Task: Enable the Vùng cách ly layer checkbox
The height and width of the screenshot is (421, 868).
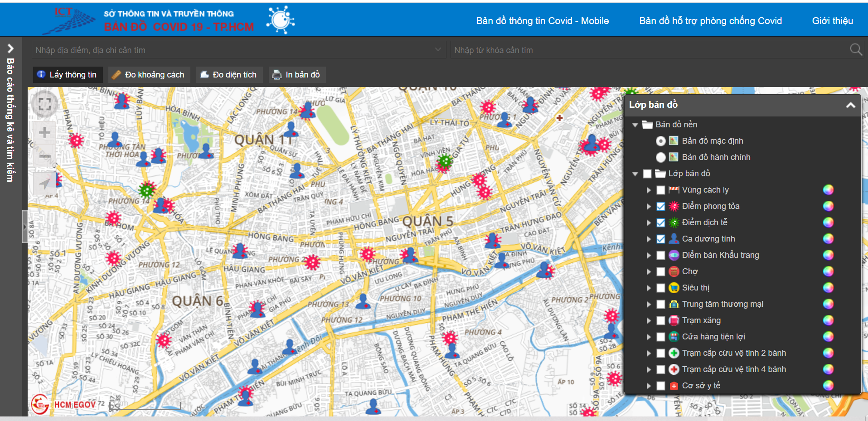Action: (661, 190)
